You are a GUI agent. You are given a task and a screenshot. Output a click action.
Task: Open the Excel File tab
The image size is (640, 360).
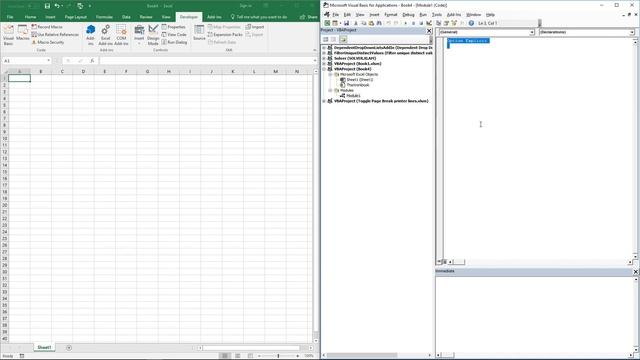10,17
